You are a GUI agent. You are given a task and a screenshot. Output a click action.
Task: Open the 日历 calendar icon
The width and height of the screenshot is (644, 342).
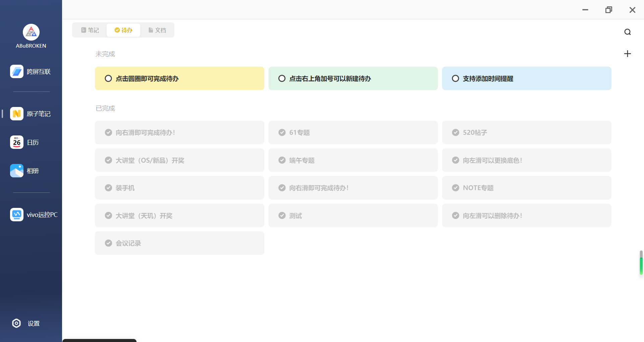click(x=17, y=142)
